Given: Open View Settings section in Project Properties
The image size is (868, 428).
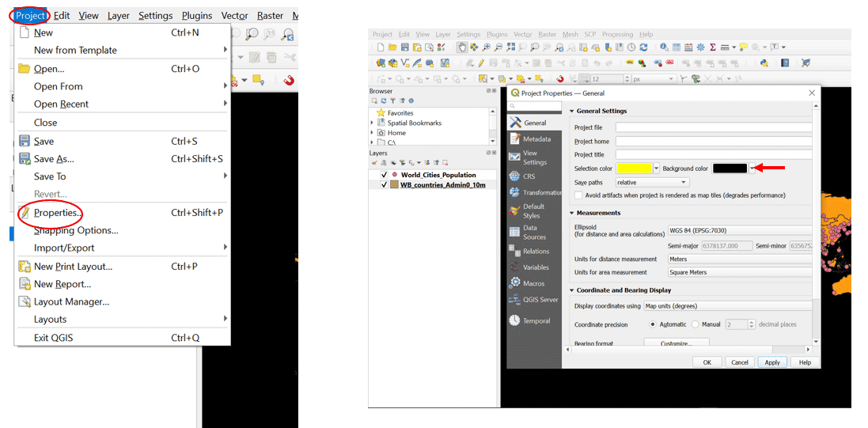Looking at the screenshot, I should (x=534, y=157).
